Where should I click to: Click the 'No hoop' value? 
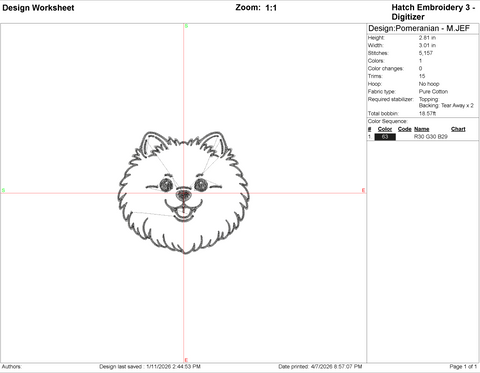coord(429,84)
